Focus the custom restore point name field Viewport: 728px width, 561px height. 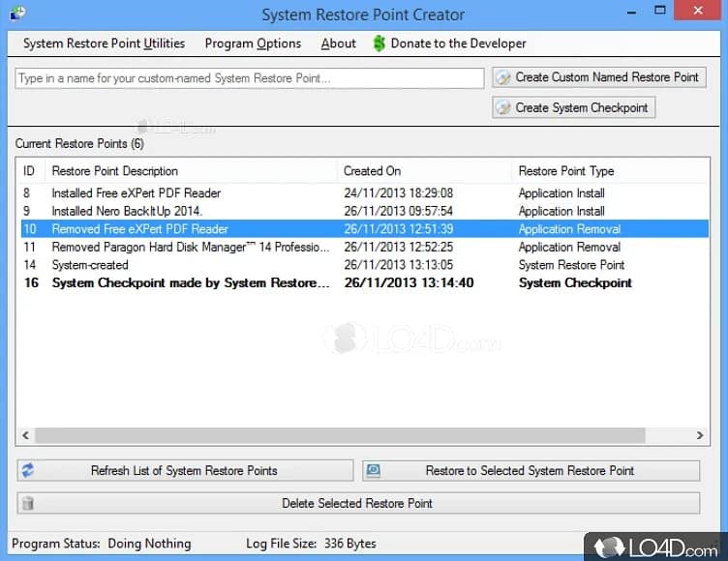(250, 78)
